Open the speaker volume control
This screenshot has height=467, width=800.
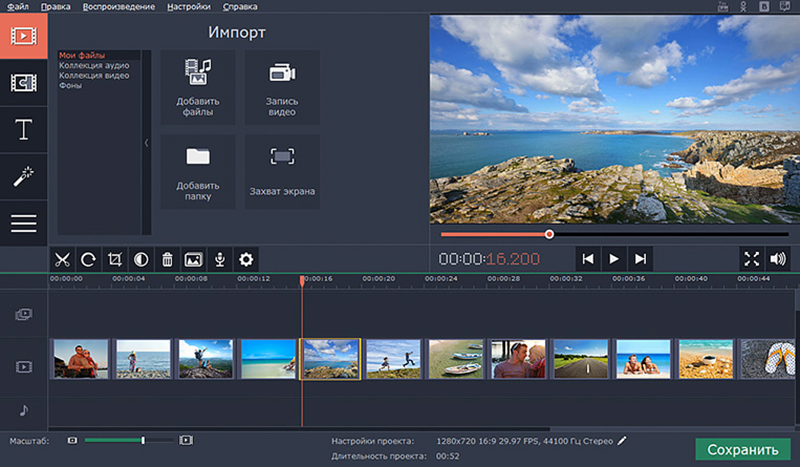click(779, 259)
